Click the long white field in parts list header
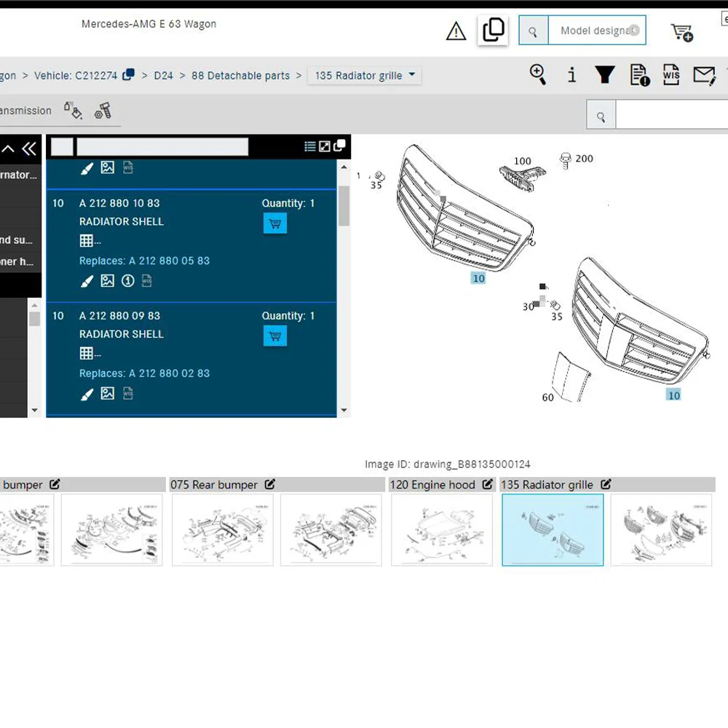This screenshot has height=728, width=728. coord(162,147)
